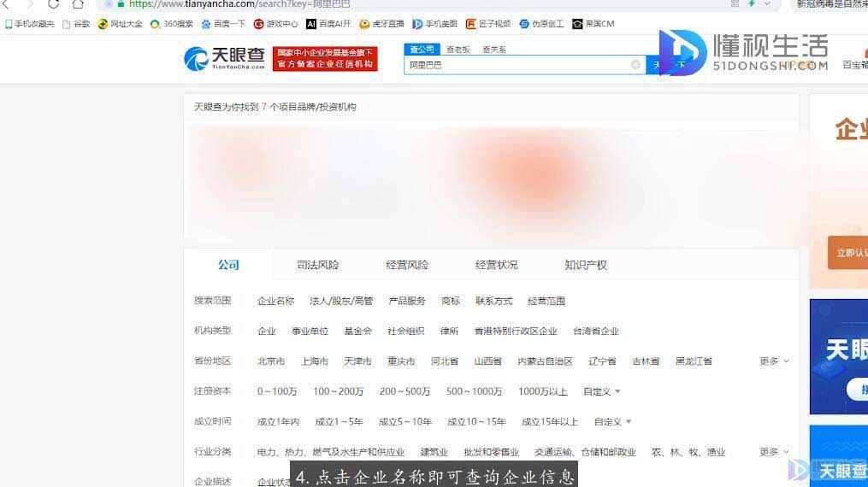
Task: Select registered capital 1000万以上
Action: click(x=542, y=392)
